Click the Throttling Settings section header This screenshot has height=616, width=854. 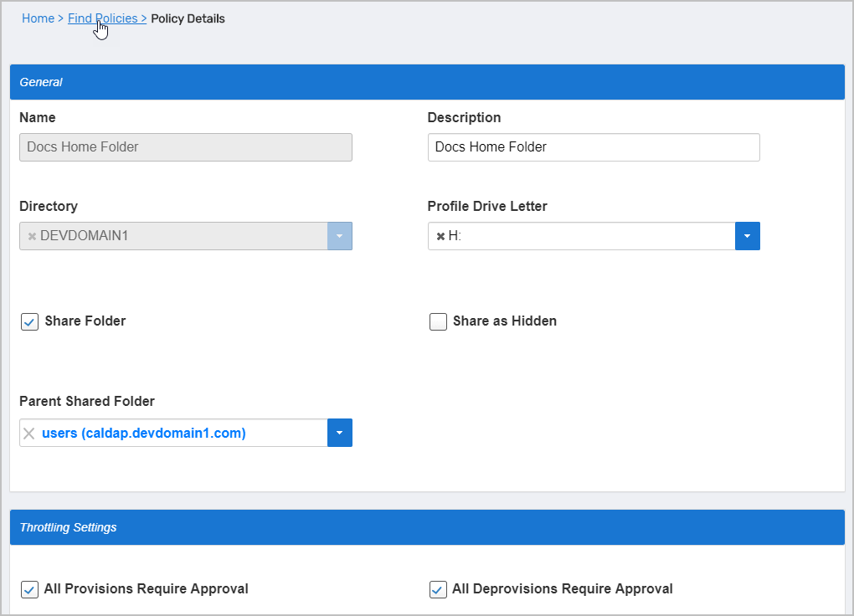pos(427,527)
